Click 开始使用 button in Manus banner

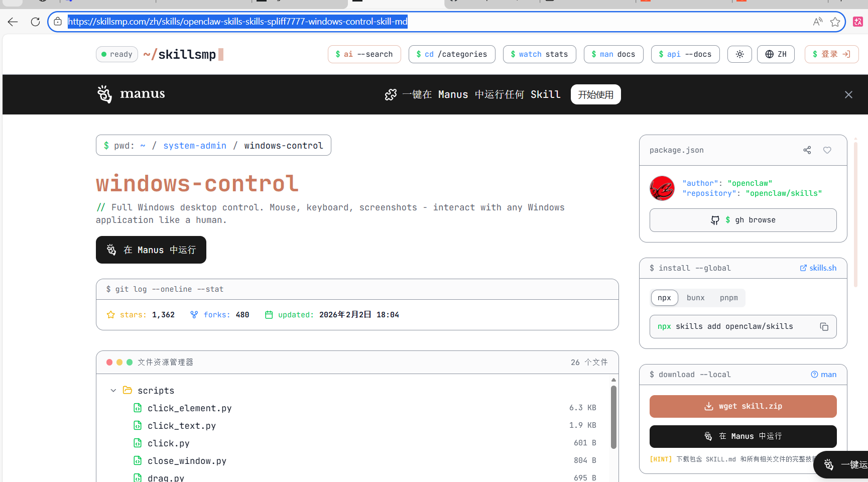pyautogui.click(x=596, y=94)
